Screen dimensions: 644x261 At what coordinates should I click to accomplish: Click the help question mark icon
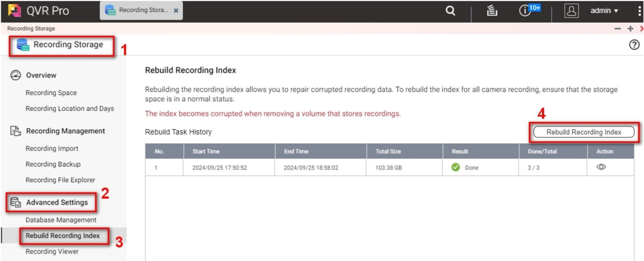coord(634,45)
